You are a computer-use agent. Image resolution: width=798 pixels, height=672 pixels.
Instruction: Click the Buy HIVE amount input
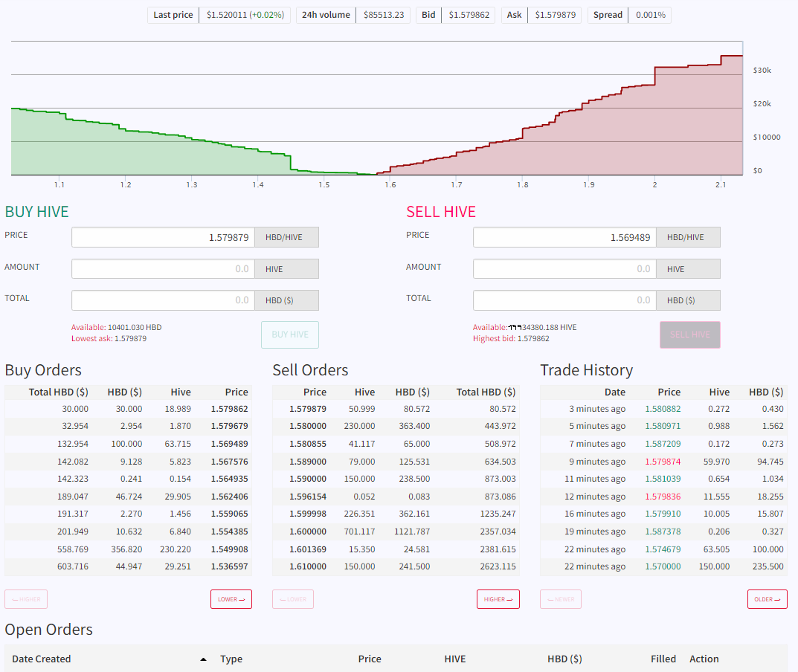coord(163,269)
